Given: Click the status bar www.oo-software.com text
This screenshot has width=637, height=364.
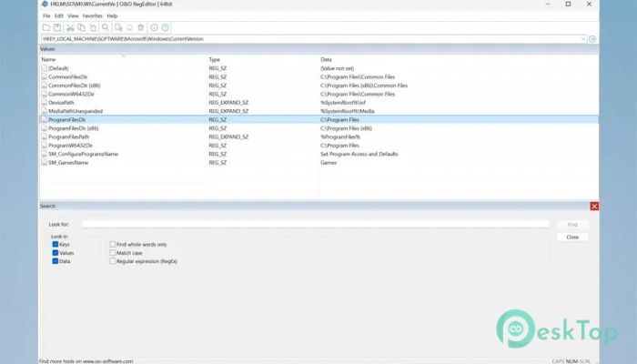Looking at the screenshot, I should click(x=107, y=360).
